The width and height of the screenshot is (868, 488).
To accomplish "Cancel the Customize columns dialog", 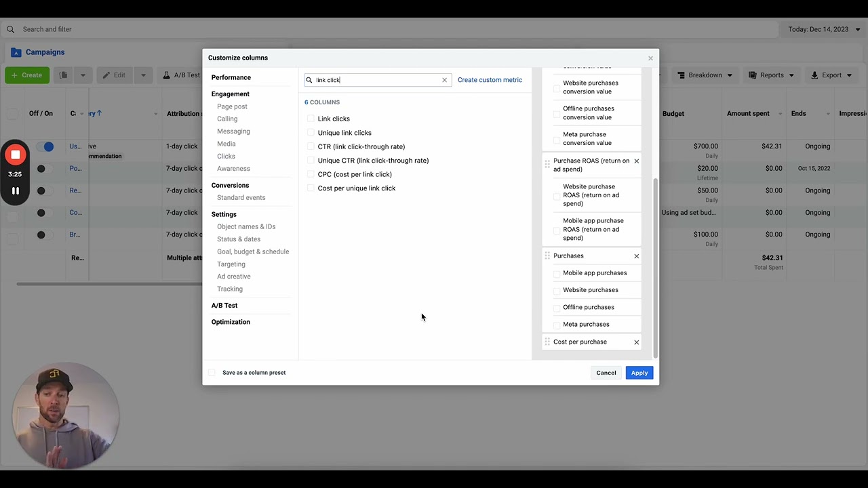I will coord(606,373).
